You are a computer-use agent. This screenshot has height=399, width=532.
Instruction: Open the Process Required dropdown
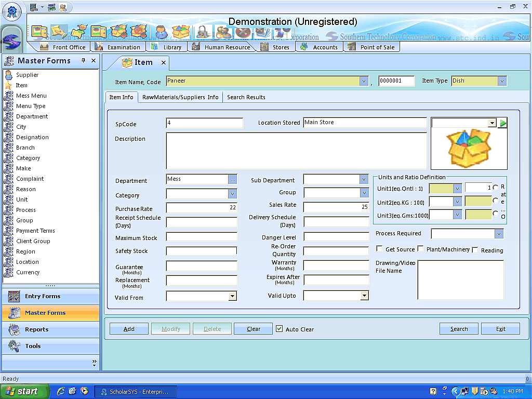(499, 234)
